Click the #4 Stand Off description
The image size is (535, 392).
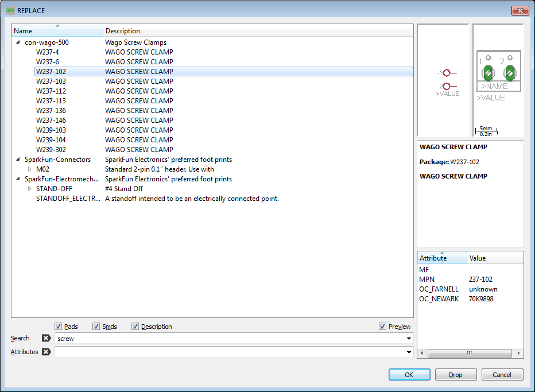[x=124, y=189]
